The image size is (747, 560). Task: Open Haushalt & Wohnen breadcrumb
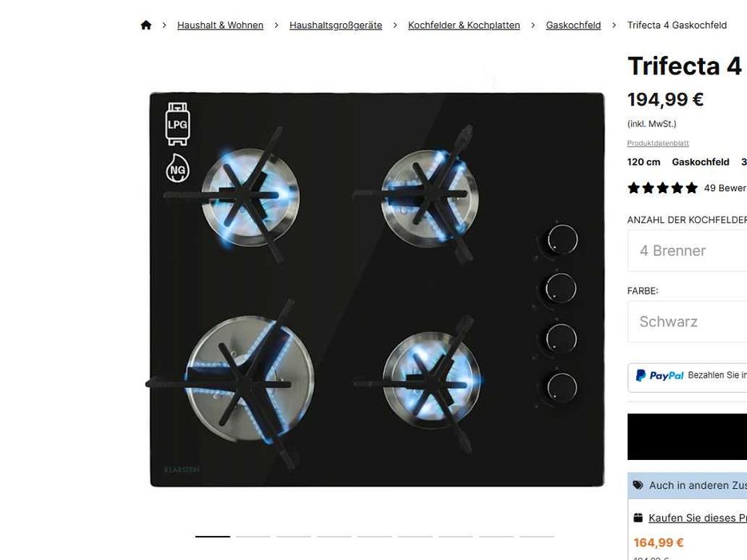point(220,26)
